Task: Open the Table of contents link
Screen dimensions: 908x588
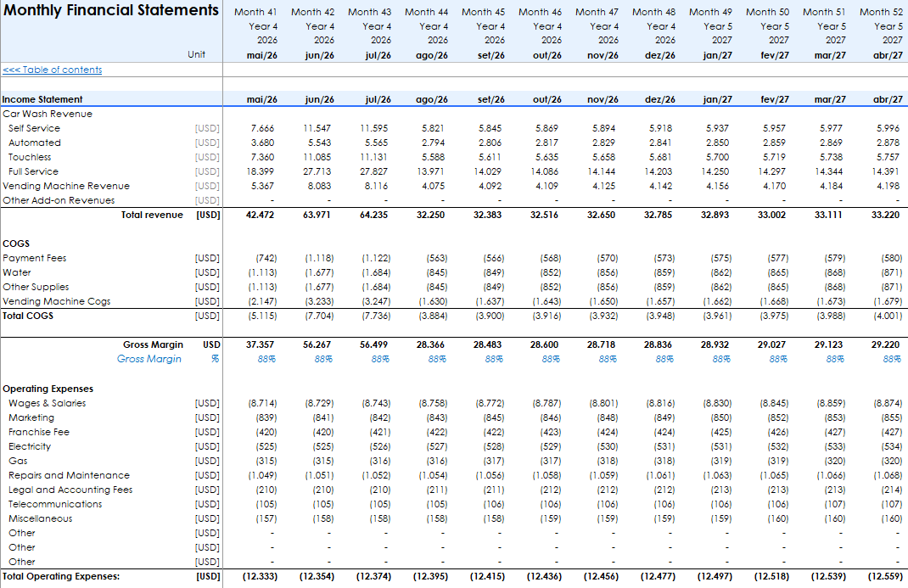Action: point(53,70)
